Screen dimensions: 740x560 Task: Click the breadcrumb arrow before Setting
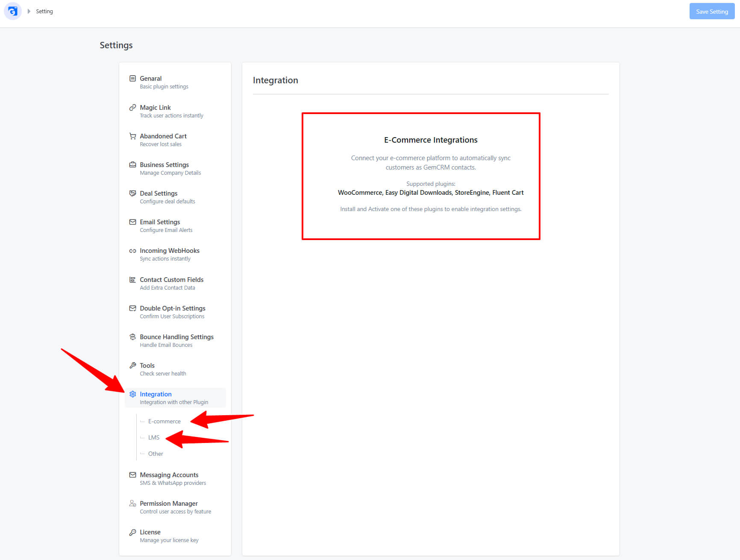[29, 11]
